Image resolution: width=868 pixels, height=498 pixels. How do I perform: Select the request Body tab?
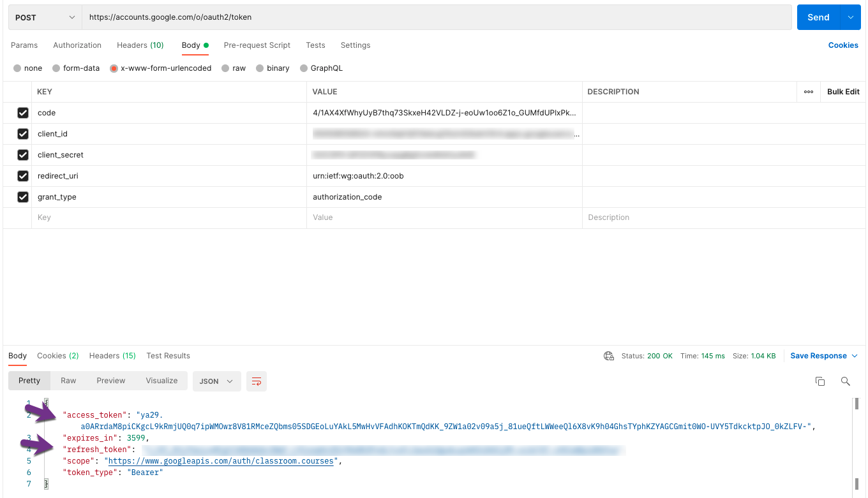tap(195, 45)
